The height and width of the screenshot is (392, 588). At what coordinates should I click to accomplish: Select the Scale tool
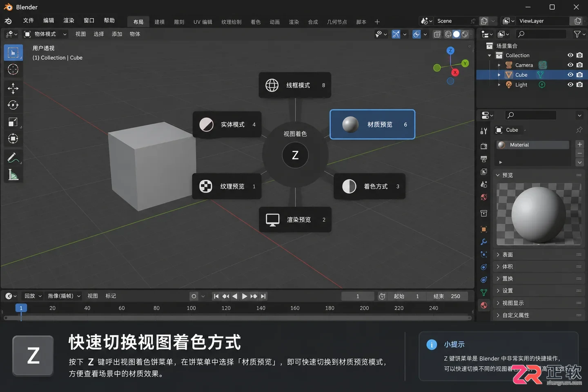(x=13, y=122)
